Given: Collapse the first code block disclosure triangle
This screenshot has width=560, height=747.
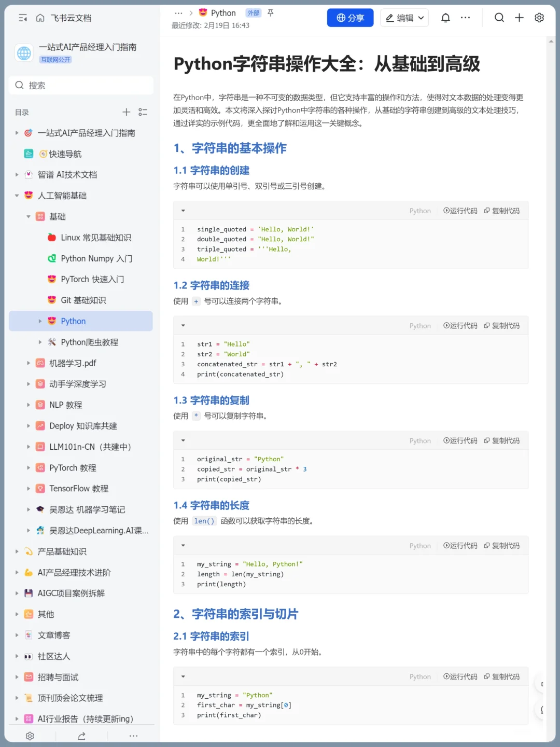Looking at the screenshot, I should pyautogui.click(x=183, y=211).
